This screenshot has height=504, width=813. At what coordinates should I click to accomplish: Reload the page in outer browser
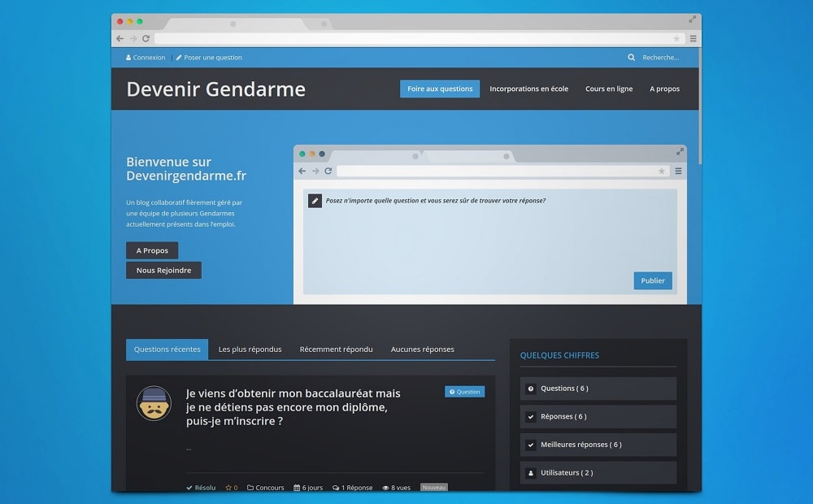[146, 38]
